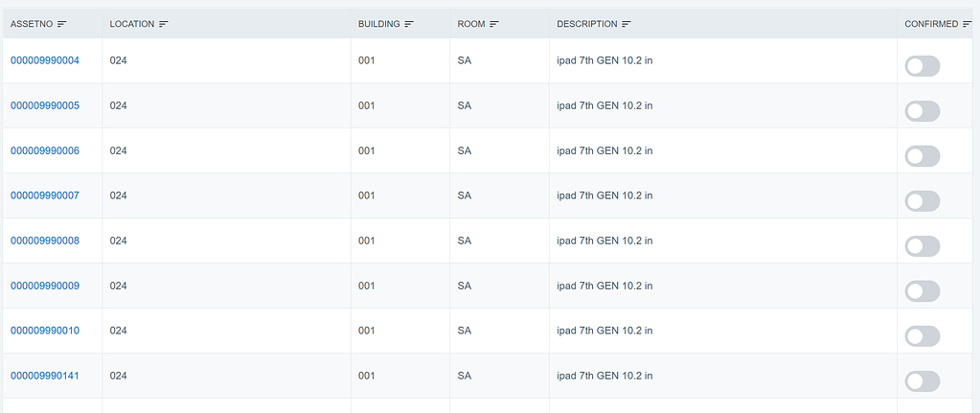Click the LOCATION column sort icon

(x=164, y=24)
